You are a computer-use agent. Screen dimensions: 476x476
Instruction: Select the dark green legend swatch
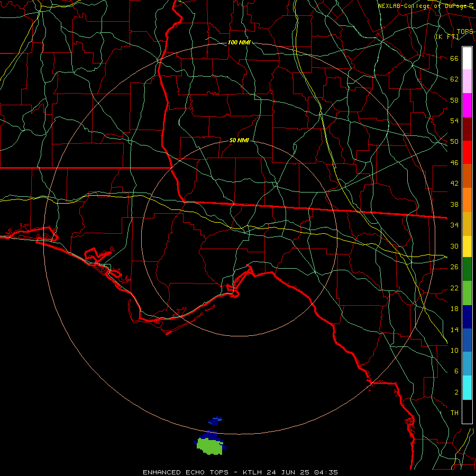click(x=467, y=269)
